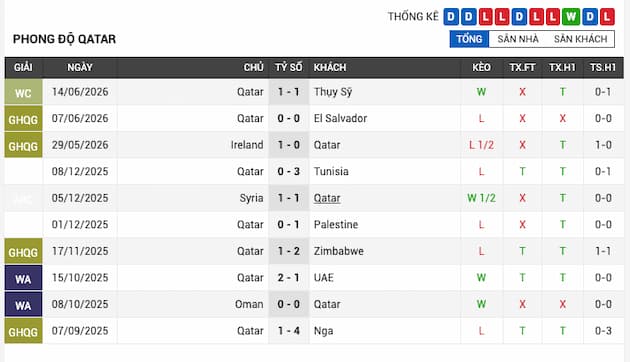Click the 0 - 3 score against Tunisia

pyautogui.click(x=288, y=172)
